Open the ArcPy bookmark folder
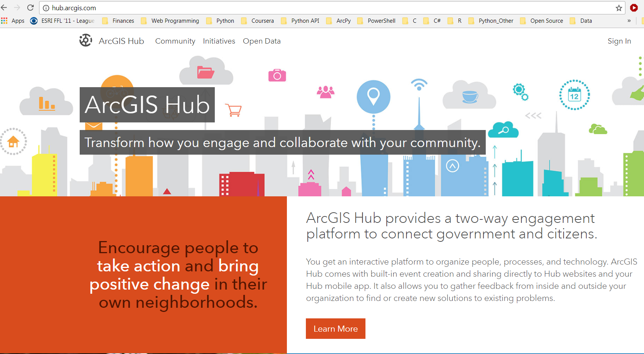The width and height of the screenshot is (644, 354). click(x=339, y=21)
